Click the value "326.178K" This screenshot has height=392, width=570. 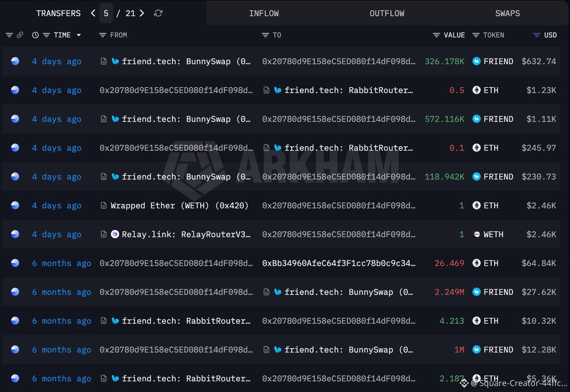(x=444, y=61)
